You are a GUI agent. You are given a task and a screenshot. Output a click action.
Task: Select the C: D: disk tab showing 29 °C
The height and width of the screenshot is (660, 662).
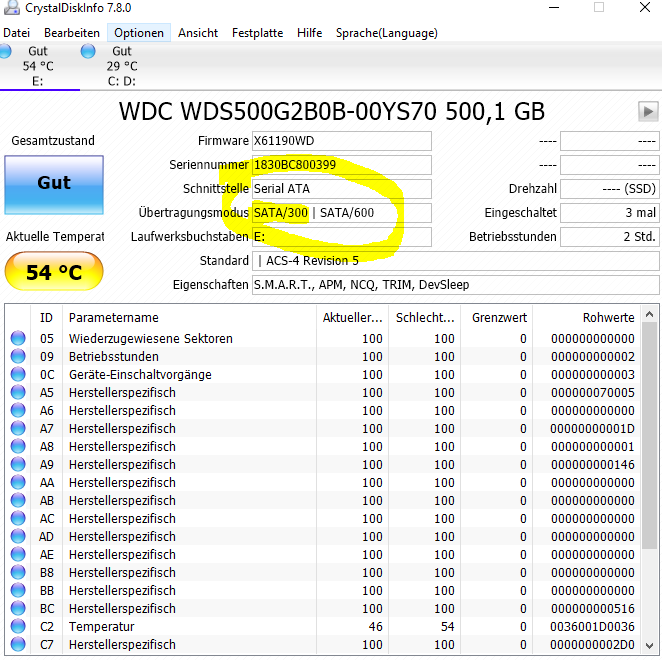tap(122, 66)
